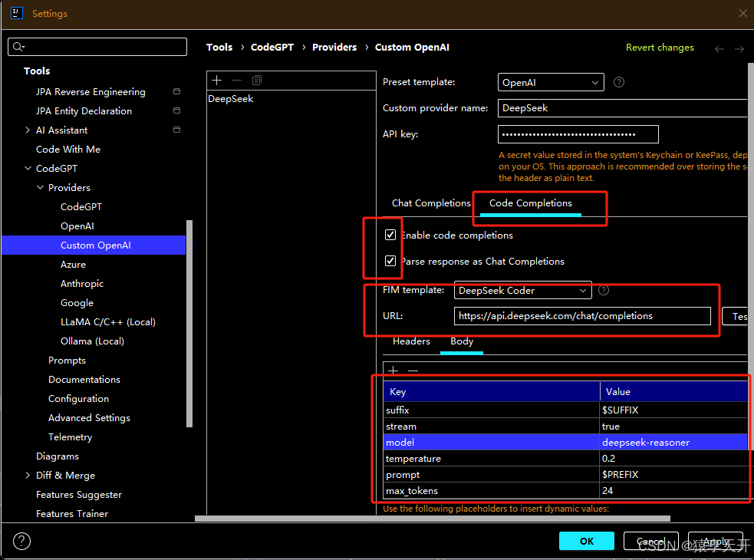Click help icon next to FIM template
This screenshot has width=754, height=560.
click(604, 291)
